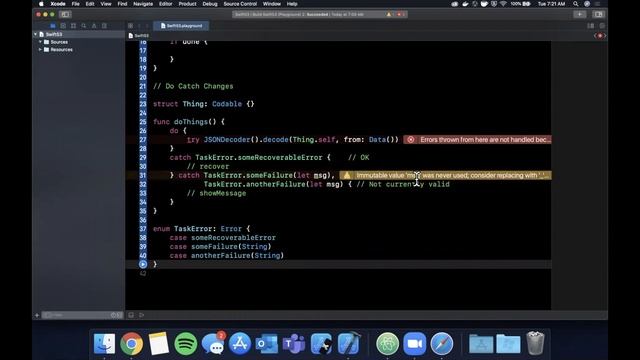Show the Source Control navigator icon
The image size is (640, 360).
coord(63,26)
